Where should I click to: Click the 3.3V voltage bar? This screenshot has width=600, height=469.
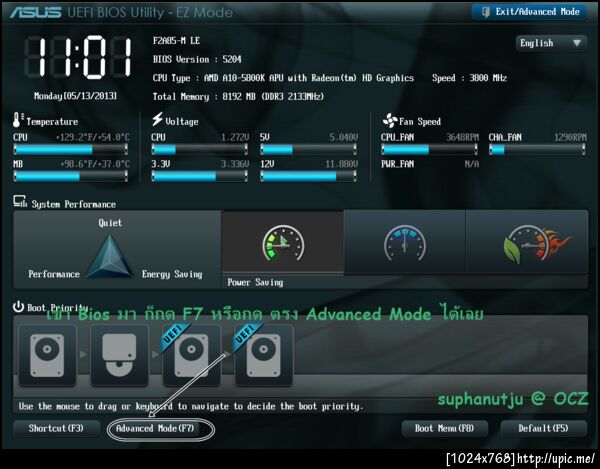[x=199, y=176]
